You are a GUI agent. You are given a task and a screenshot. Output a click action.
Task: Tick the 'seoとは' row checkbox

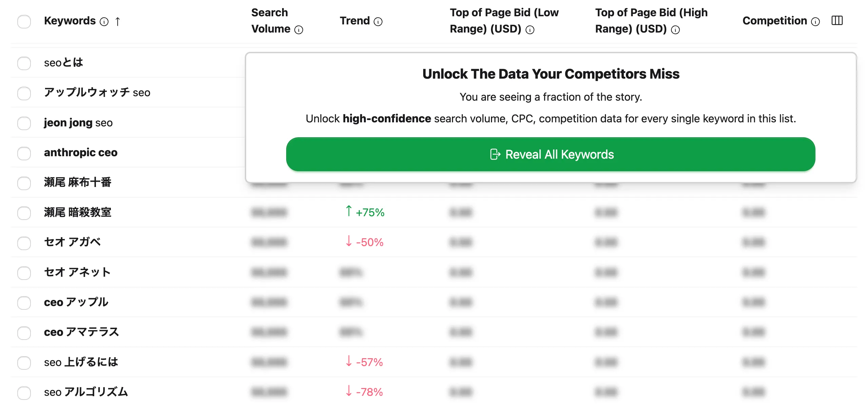pyautogui.click(x=24, y=63)
